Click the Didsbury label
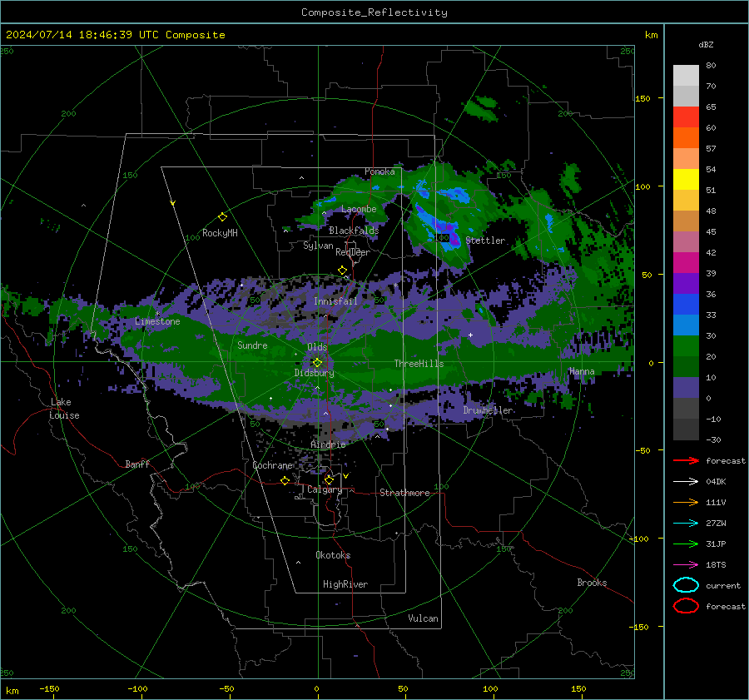 314,373
